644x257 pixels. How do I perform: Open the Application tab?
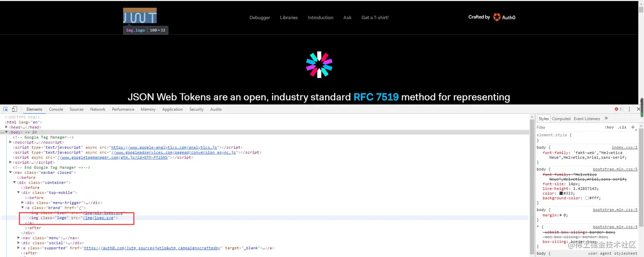click(x=172, y=109)
